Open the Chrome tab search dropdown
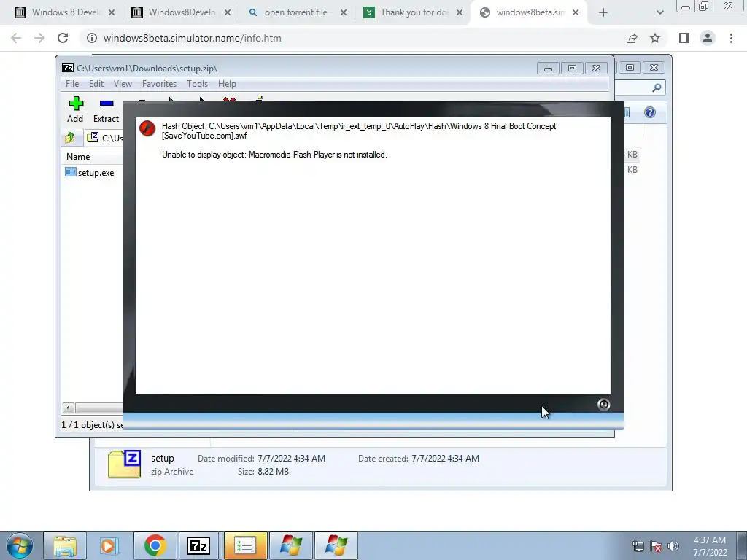Image resolution: width=747 pixels, height=560 pixels. (x=659, y=12)
